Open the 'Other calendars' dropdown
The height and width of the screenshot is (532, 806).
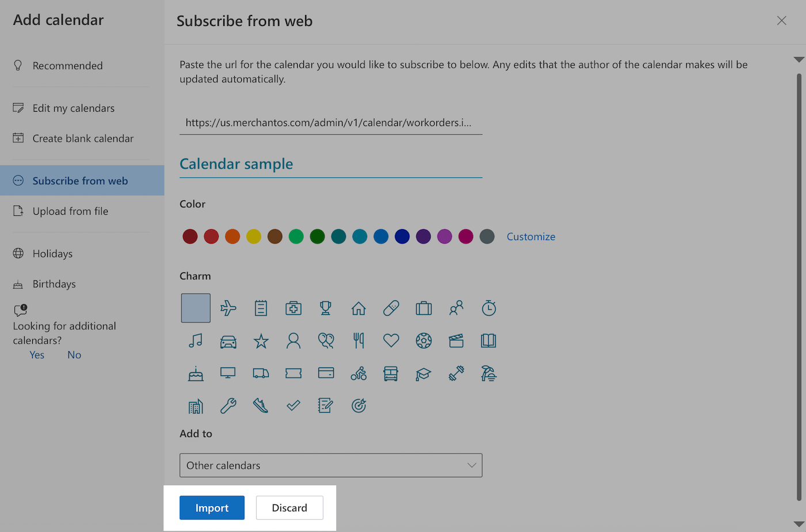pyautogui.click(x=330, y=465)
